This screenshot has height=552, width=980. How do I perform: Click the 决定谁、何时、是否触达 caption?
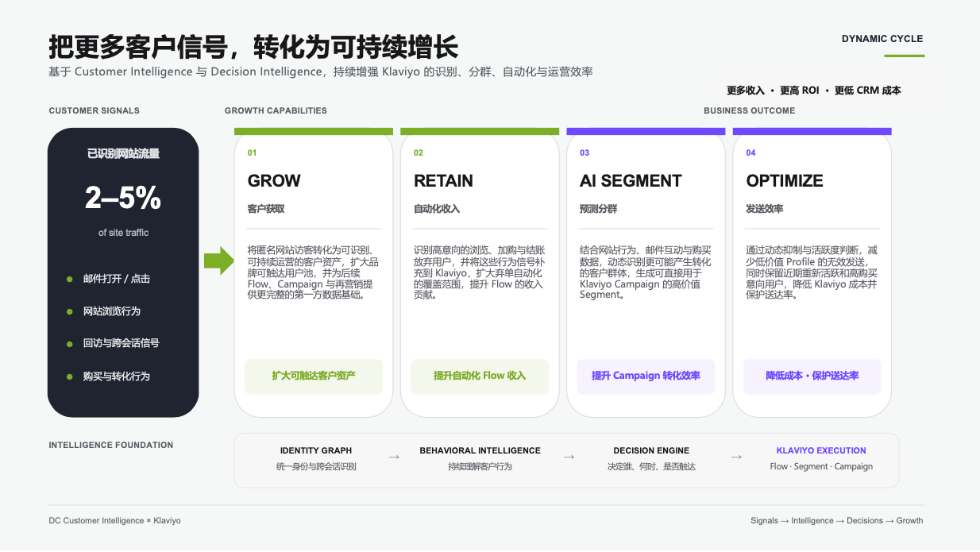point(651,467)
